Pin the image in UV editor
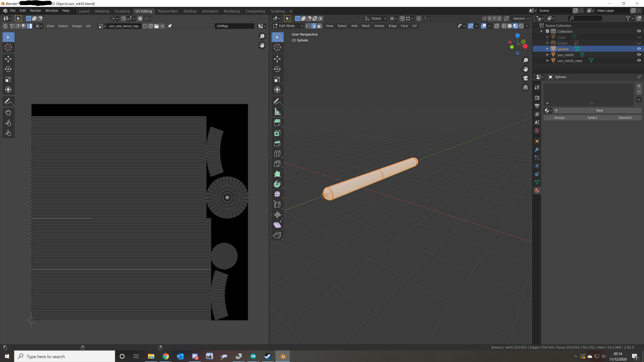This screenshot has height=362, width=644. (x=170, y=26)
